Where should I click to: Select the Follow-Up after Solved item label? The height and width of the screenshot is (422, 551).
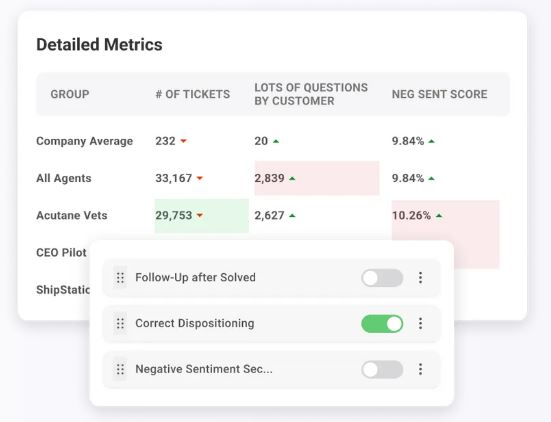(x=195, y=278)
